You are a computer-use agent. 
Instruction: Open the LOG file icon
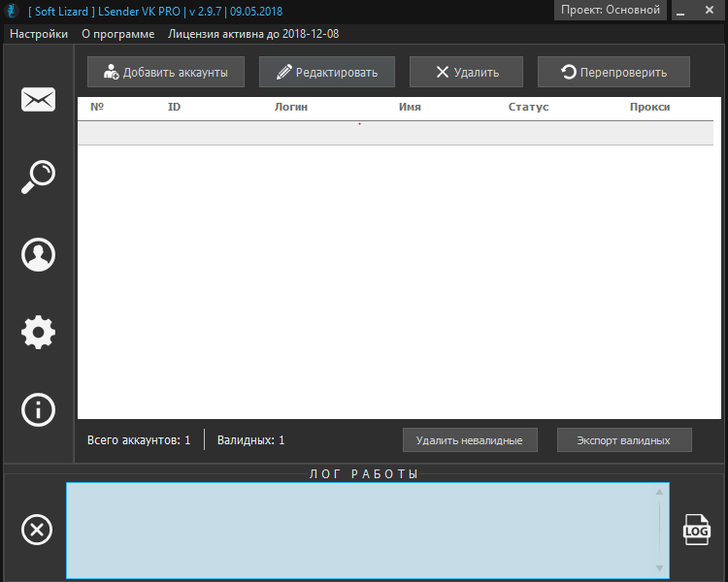pos(696,530)
